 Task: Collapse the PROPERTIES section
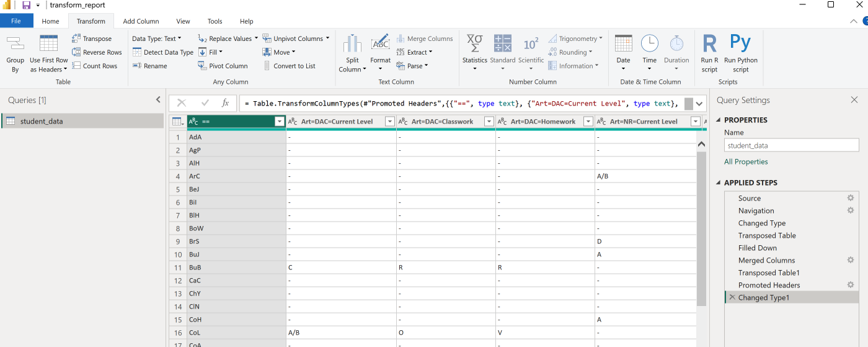(719, 120)
